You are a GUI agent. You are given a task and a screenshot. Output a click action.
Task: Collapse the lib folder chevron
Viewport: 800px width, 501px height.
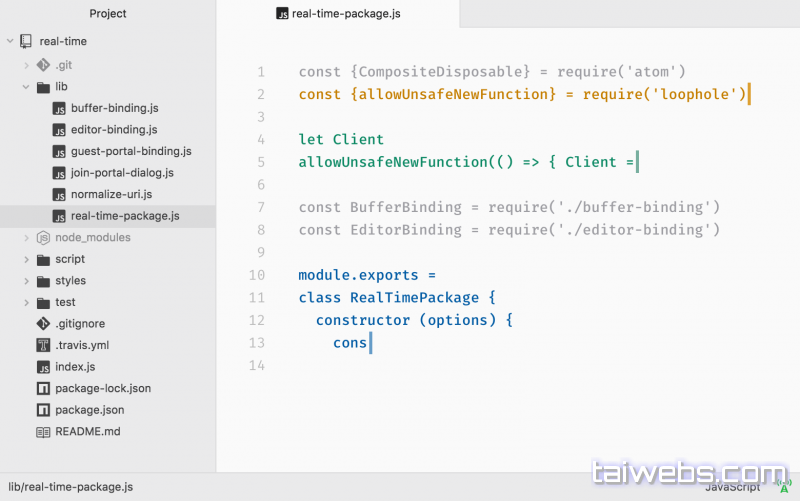point(27,87)
